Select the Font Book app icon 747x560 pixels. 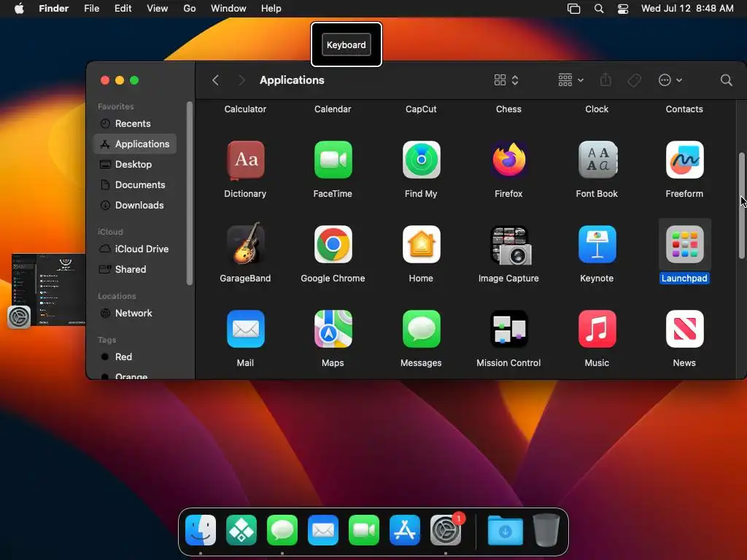pyautogui.click(x=597, y=160)
